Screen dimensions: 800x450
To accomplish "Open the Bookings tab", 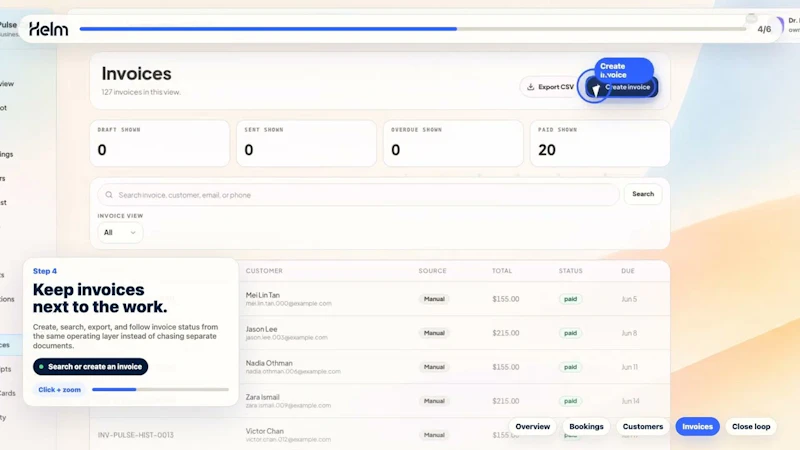I will pyautogui.click(x=586, y=427).
